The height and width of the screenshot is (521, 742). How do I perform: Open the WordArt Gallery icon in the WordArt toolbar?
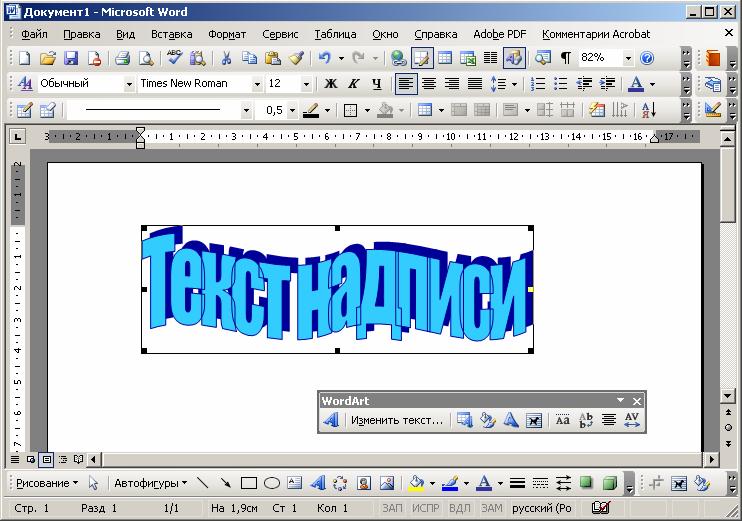tap(465, 421)
